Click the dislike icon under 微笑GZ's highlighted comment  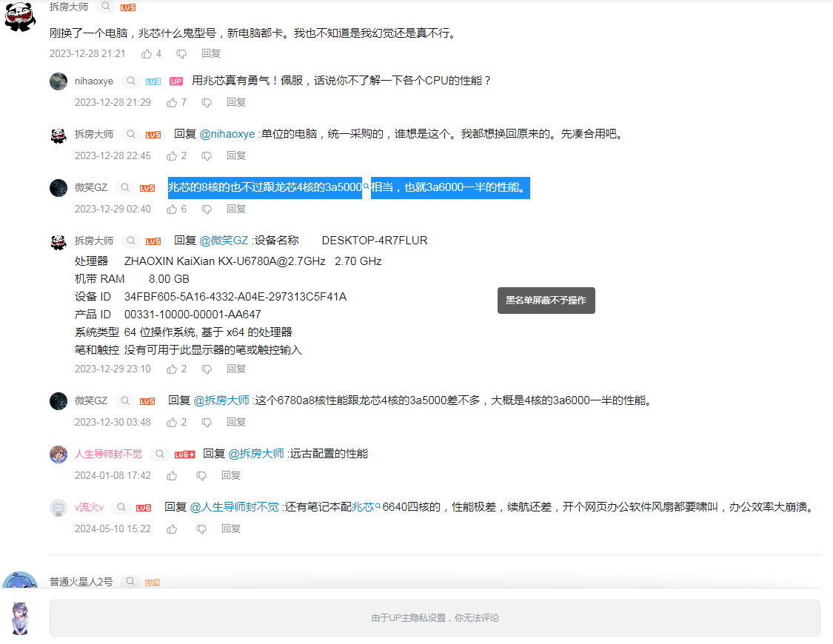[206, 209]
